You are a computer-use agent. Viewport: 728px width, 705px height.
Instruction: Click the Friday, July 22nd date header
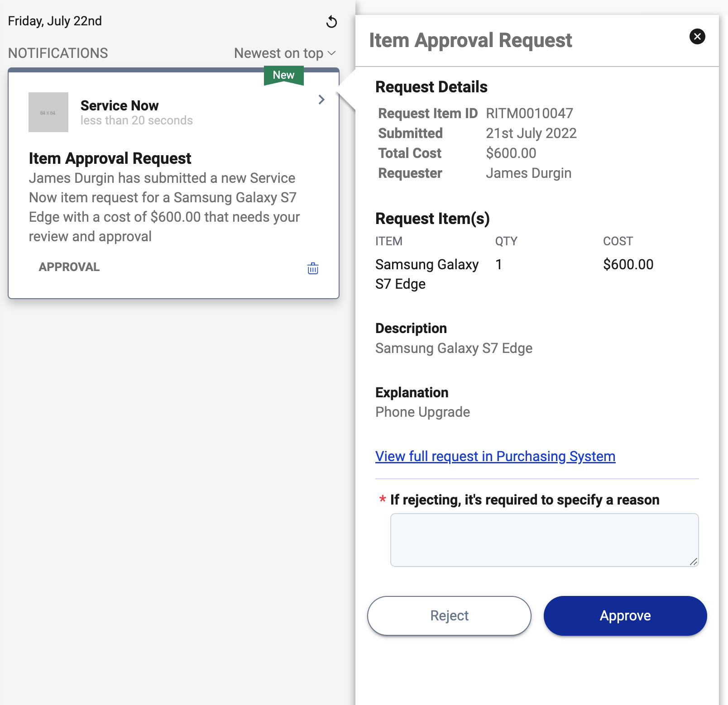click(x=55, y=21)
